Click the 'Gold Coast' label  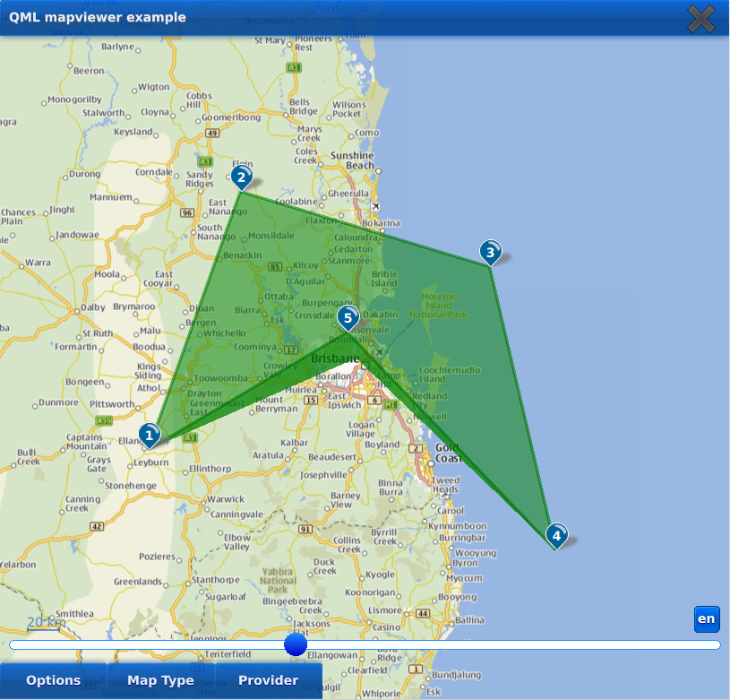coord(449,453)
